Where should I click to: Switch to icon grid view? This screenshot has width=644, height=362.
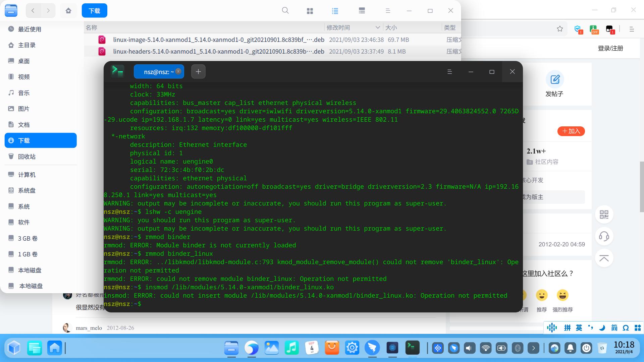pos(310,11)
